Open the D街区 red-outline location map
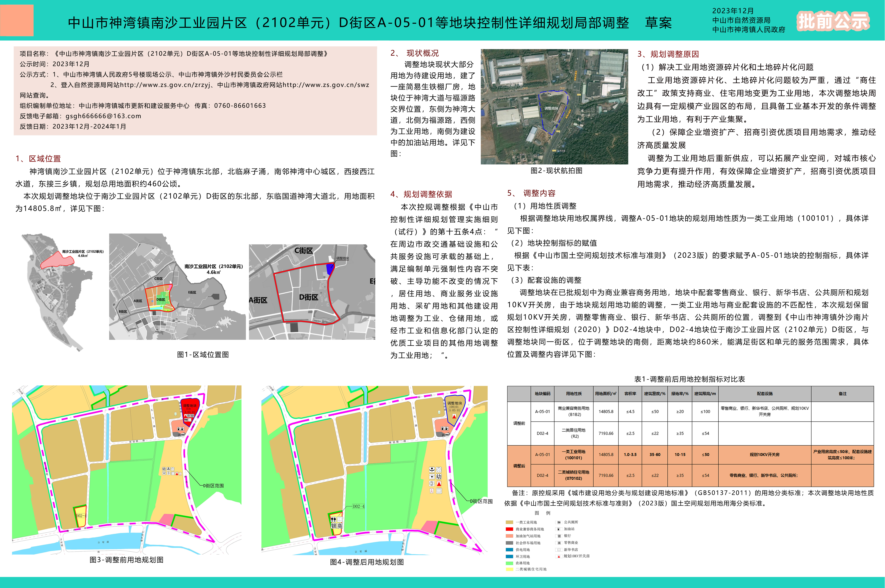Image resolution: width=885 pixels, height=588 pixels. [312, 292]
